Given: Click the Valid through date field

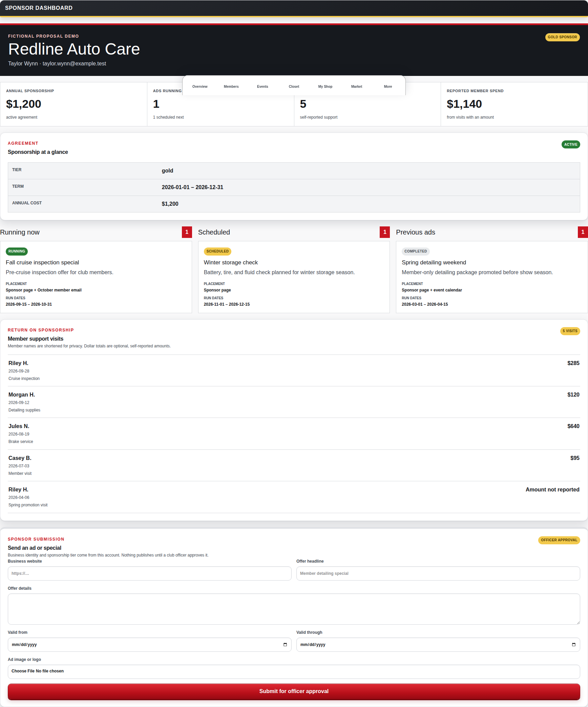Looking at the screenshot, I should coord(438,645).
